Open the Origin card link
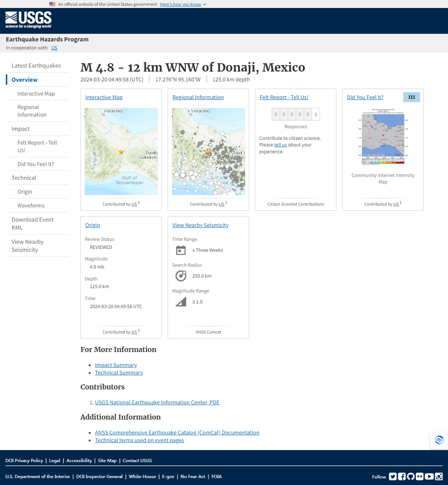This screenshot has height=485, width=448. [93, 225]
